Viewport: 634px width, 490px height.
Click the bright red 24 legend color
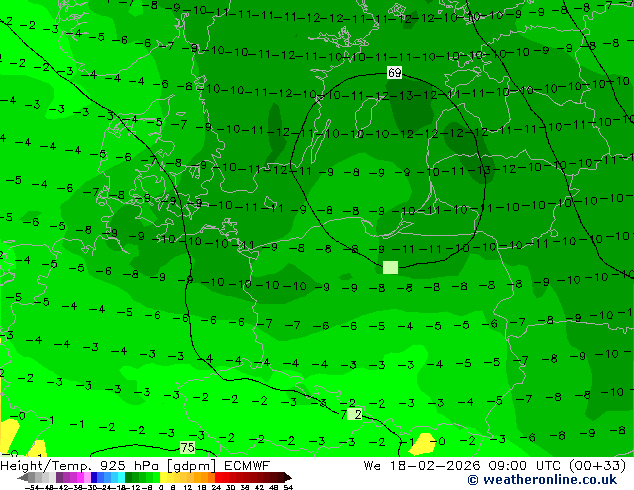218,477
